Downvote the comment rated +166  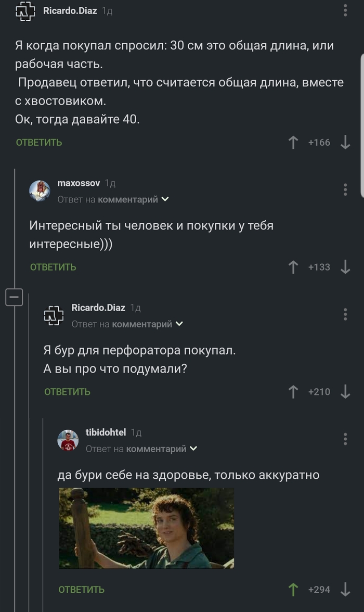pos(345,143)
